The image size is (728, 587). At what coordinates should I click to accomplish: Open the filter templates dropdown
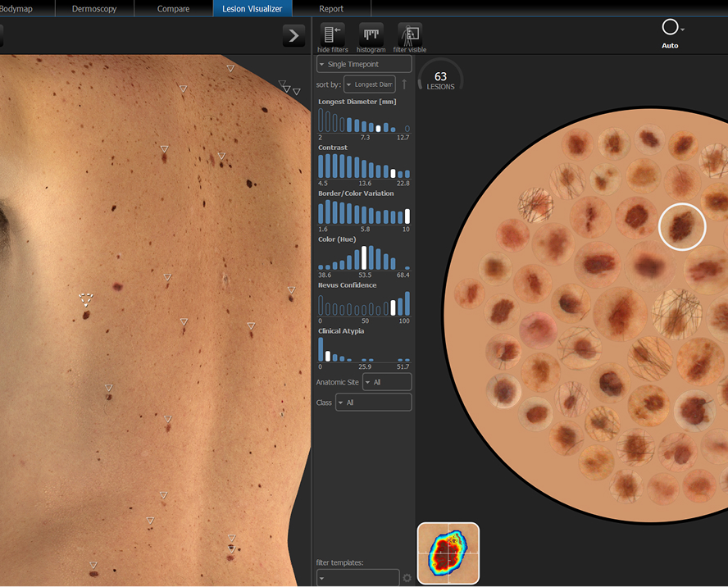[357, 578]
